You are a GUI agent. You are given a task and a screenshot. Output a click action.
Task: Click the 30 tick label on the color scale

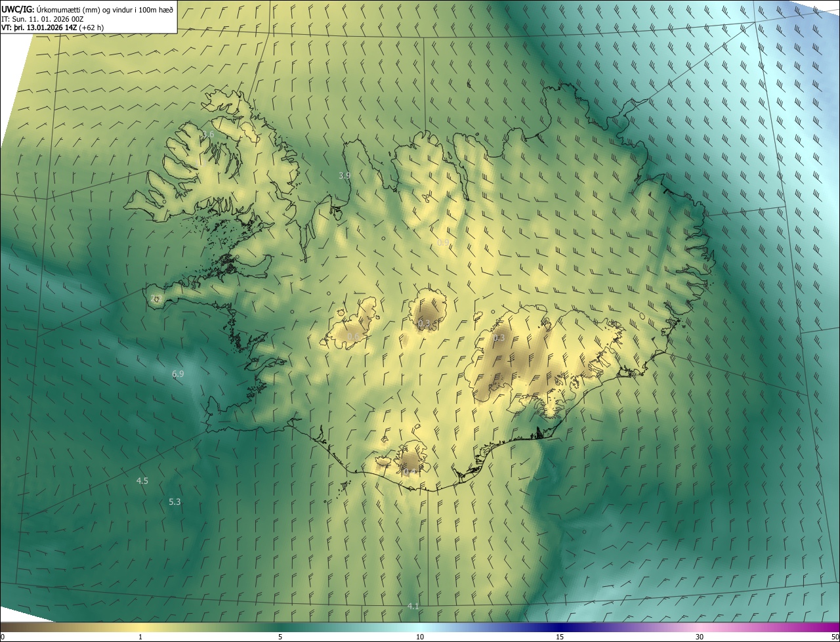(700, 637)
